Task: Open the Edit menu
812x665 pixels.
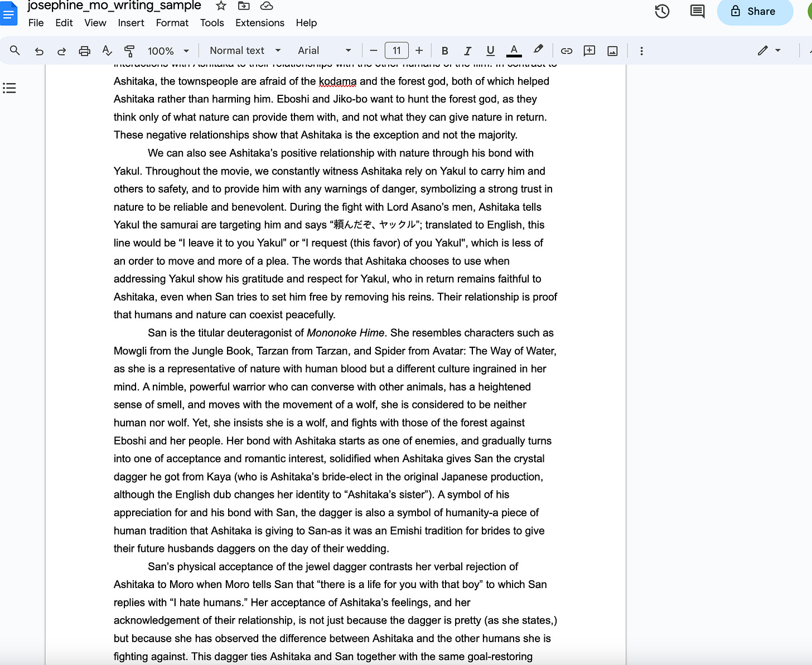Action: point(64,23)
